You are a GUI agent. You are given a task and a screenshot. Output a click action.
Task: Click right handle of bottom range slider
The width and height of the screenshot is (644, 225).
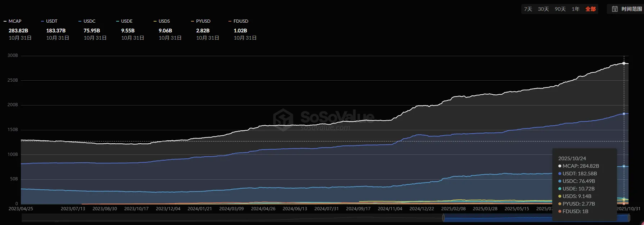click(x=629, y=218)
